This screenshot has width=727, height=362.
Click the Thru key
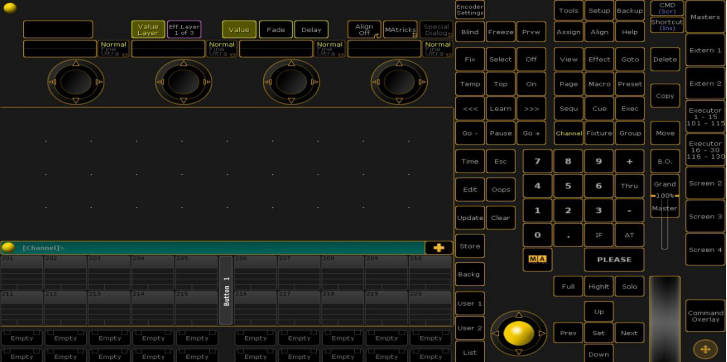630,186
